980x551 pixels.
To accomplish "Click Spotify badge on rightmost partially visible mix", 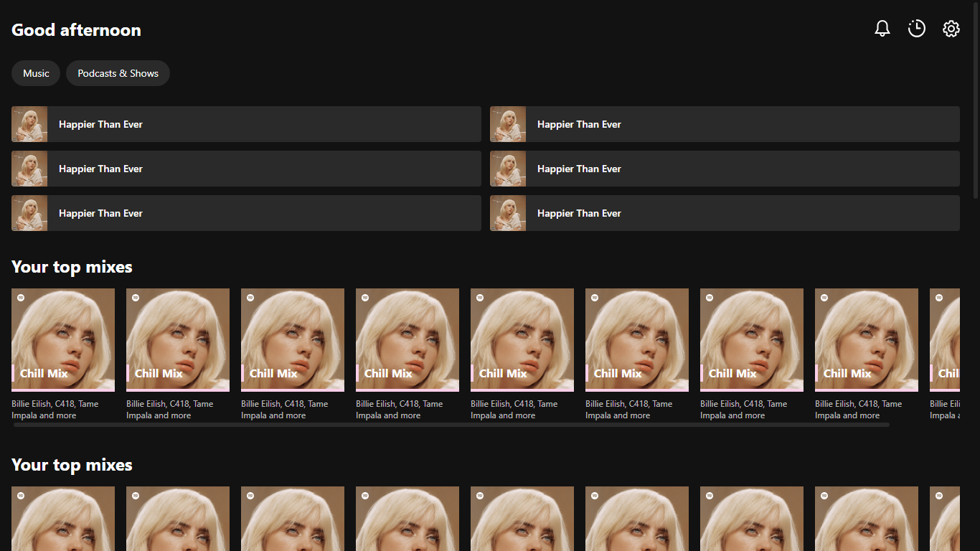I will tap(939, 297).
